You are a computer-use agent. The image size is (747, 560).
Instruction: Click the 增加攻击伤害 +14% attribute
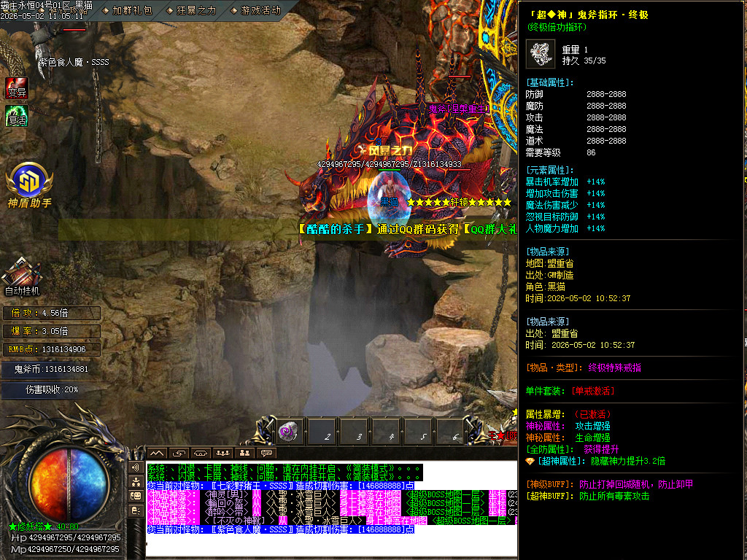tap(565, 193)
